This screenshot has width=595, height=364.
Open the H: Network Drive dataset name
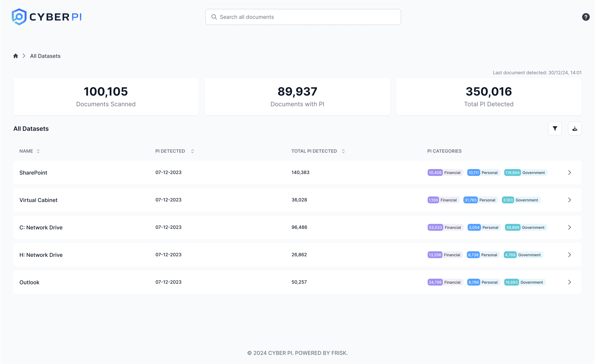(x=41, y=255)
